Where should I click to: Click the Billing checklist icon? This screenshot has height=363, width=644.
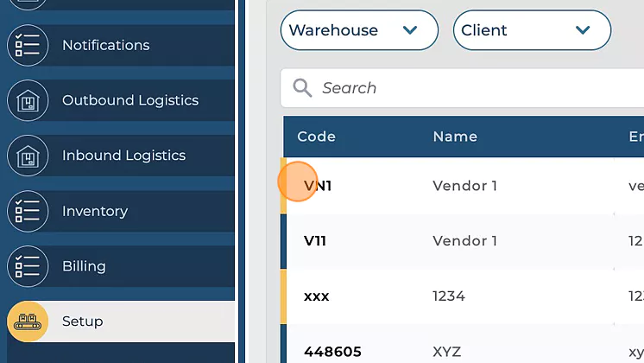pyautogui.click(x=28, y=266)
